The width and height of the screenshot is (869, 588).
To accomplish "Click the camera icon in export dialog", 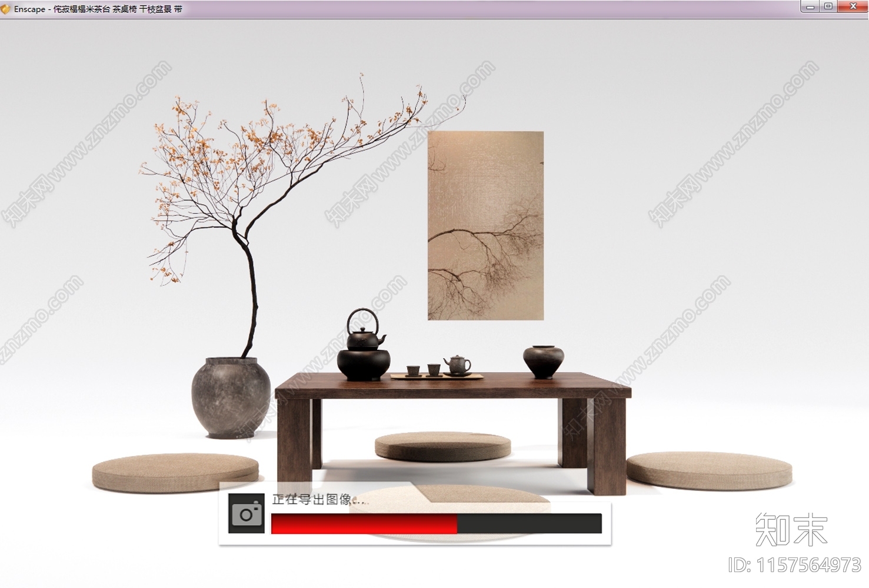I will pyautogui.click(x=247, y=514).
